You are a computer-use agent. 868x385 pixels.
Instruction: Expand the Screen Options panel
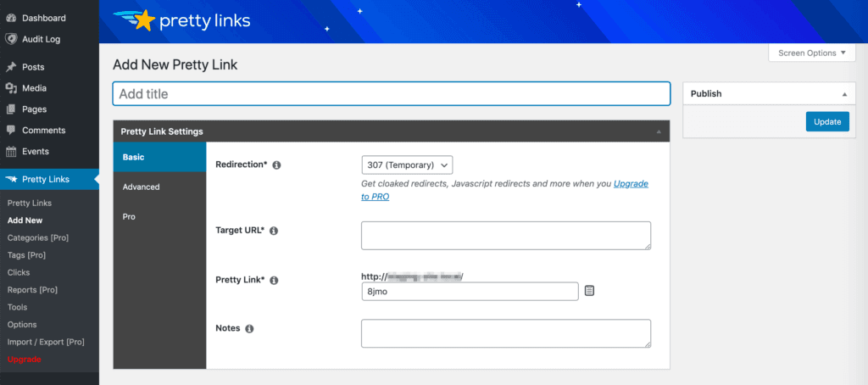pyautogui.click(x=812, y=53)
